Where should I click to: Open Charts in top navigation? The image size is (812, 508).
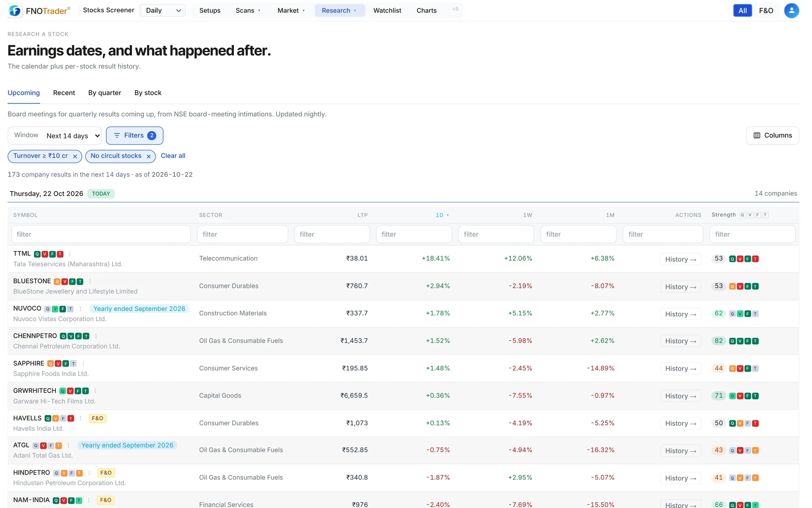point(426,11)
